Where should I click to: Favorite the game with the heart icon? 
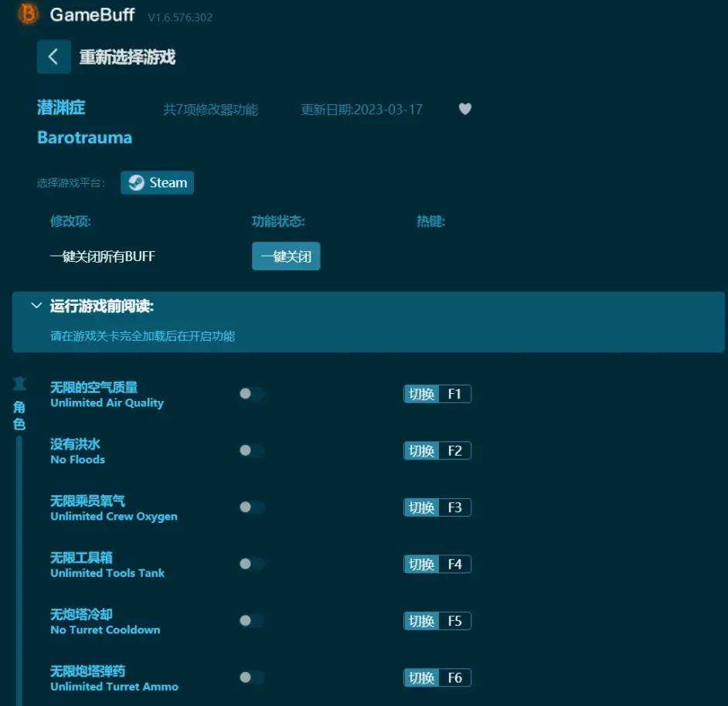click(x=464, y=109)
